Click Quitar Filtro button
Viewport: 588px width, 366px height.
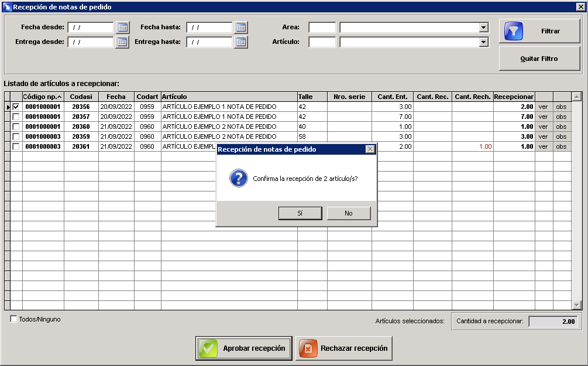[539, 59]
